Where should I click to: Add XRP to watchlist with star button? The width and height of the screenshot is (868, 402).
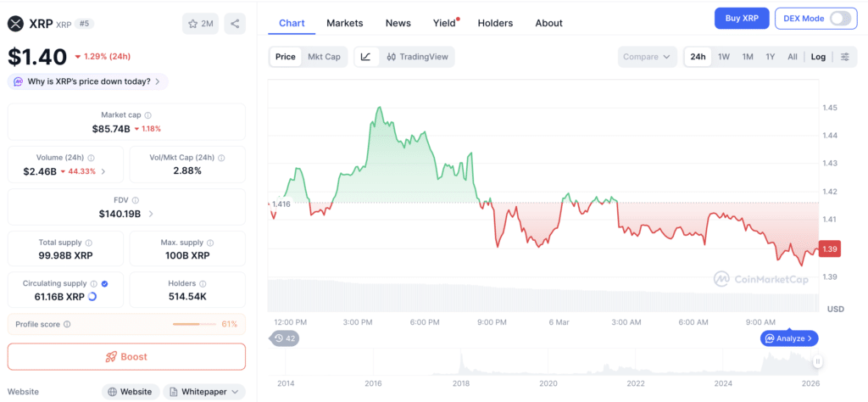200,24
